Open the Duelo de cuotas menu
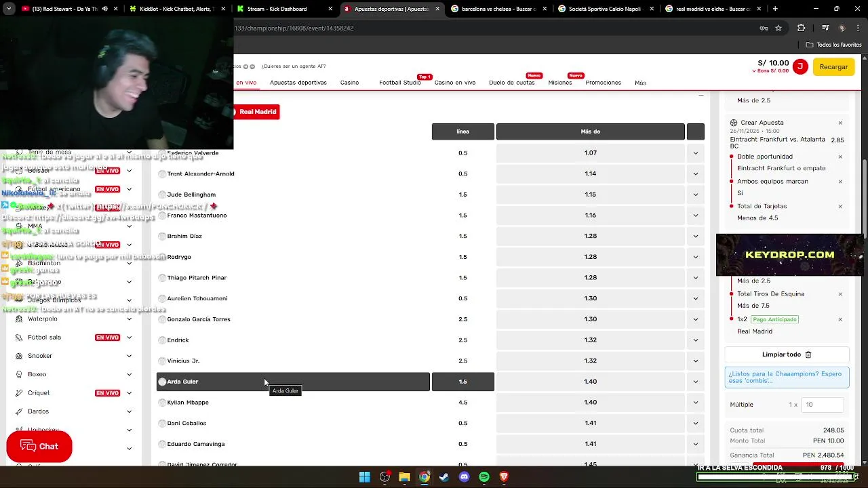Image resolution: width=868 pixels, height=488 pixels. click(512, 83)
